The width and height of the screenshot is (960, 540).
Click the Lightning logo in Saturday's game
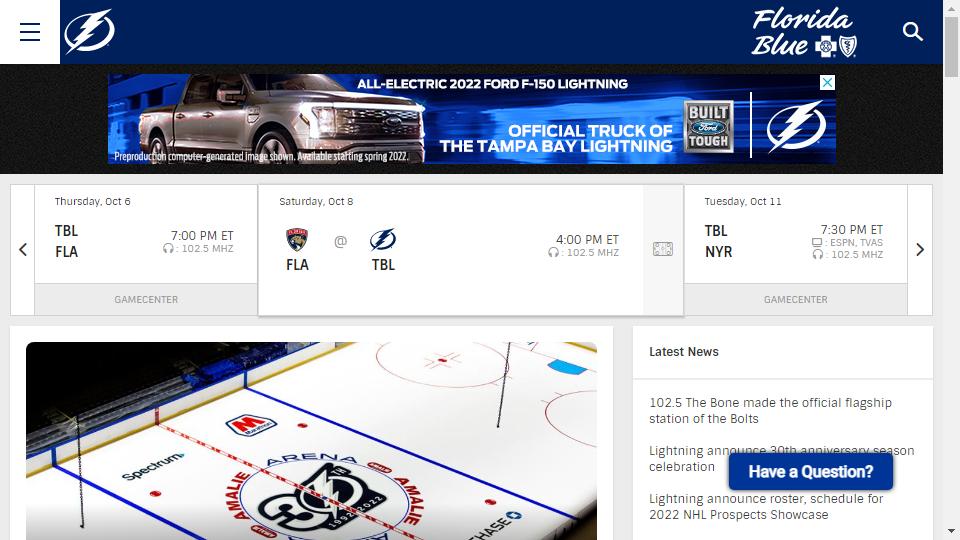(x=383, y=240)
